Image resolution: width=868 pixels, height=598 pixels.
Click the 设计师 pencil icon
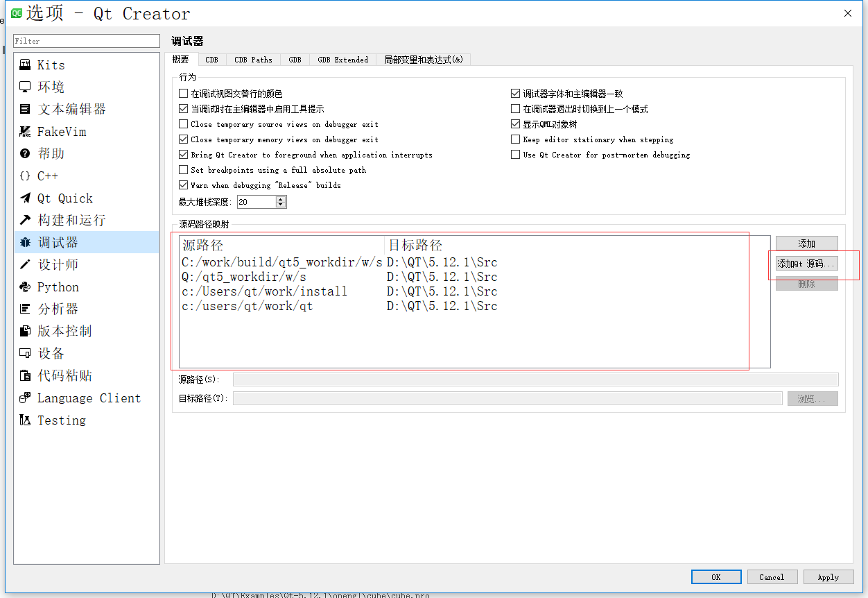pyautogui.click(x=25, y=264)
